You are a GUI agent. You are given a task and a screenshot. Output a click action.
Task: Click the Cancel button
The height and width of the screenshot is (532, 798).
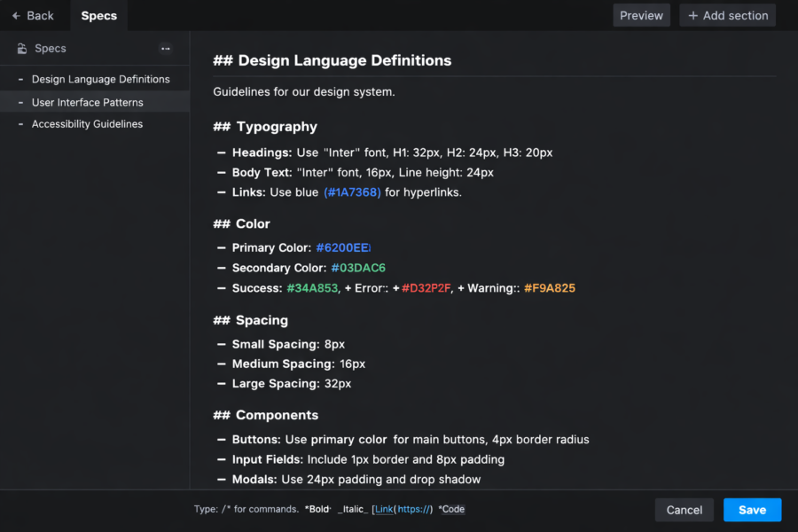[684, 510]
